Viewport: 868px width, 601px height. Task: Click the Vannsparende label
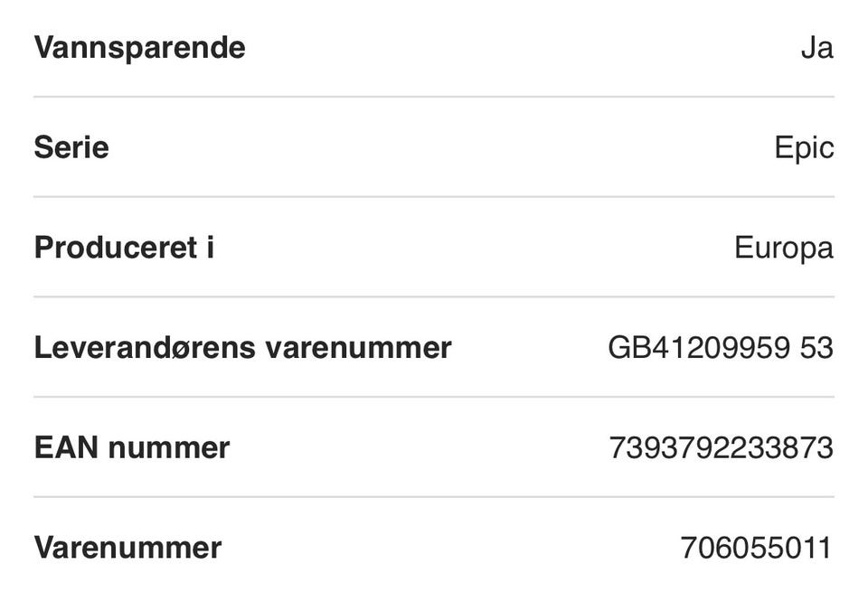pos(139,48)
